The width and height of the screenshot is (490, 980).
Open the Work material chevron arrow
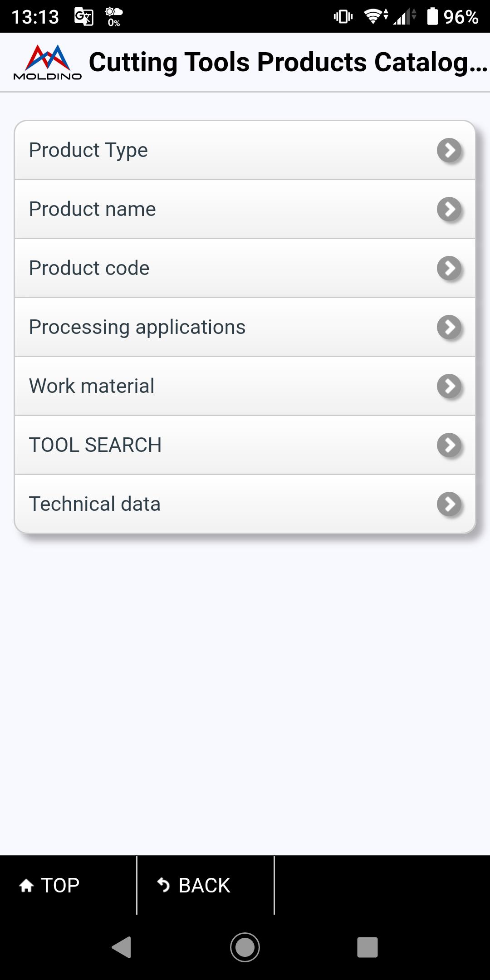point(450,386)
